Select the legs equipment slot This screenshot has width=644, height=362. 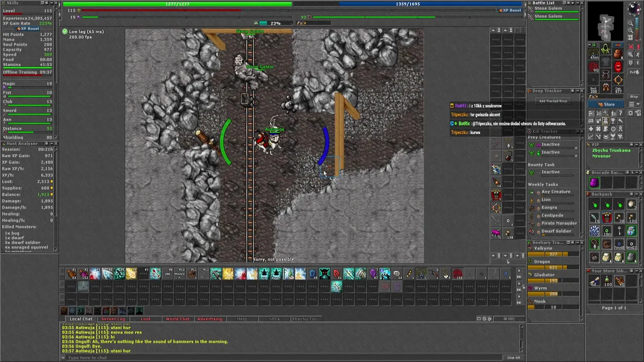point(606,75)
